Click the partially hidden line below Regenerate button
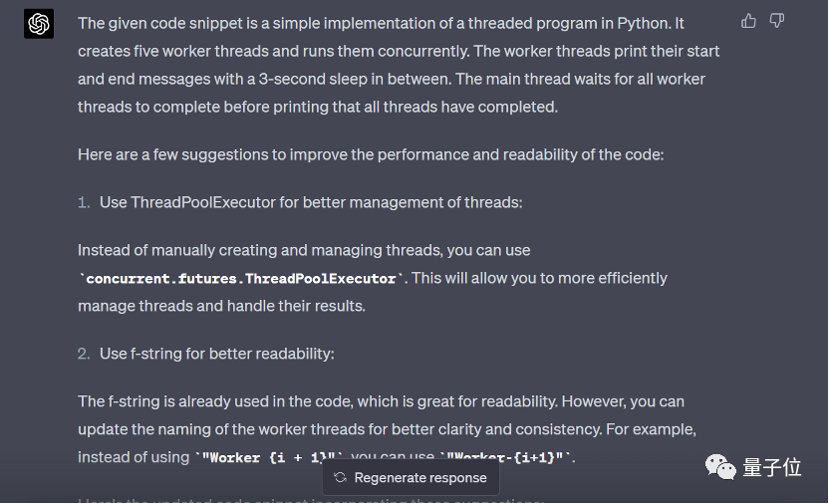Viewport: 829px width, 504px height. coord(310,500)
